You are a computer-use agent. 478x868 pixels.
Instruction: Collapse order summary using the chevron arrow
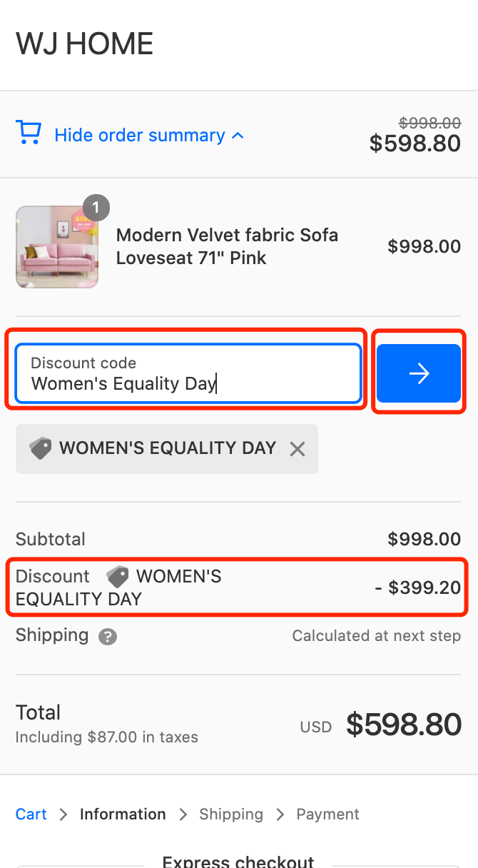coord(238,136)
